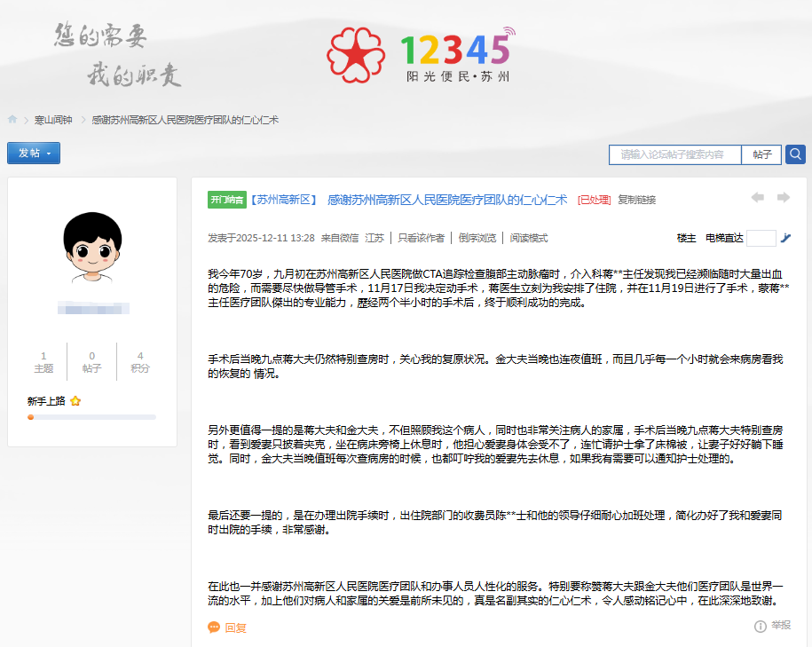Click the user level progress bar

(x=91, y=416)
